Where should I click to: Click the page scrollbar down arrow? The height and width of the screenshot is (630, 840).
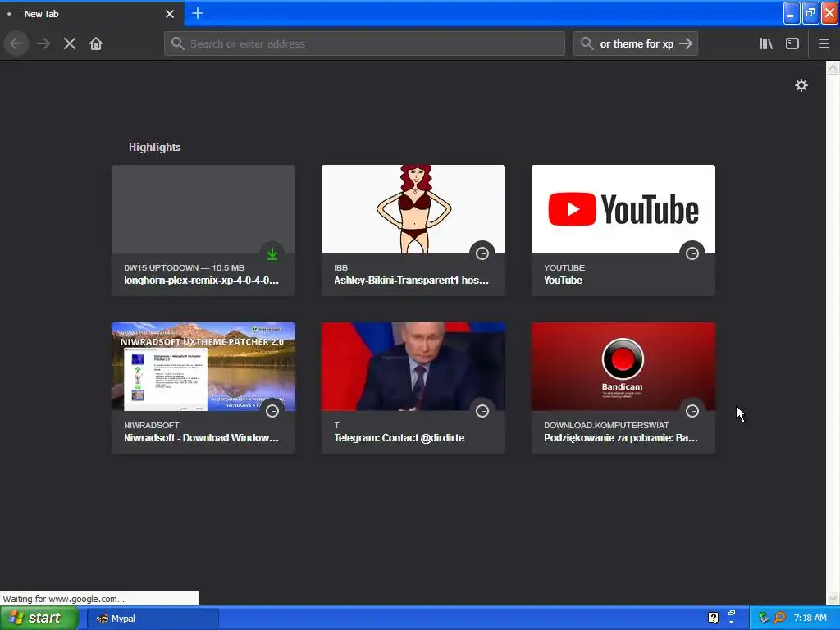(x=833, y=598)
